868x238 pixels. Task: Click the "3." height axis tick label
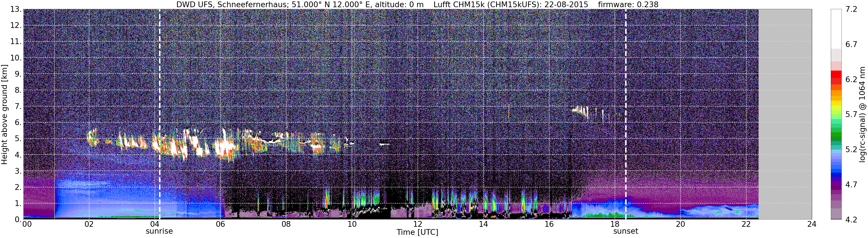18,171
